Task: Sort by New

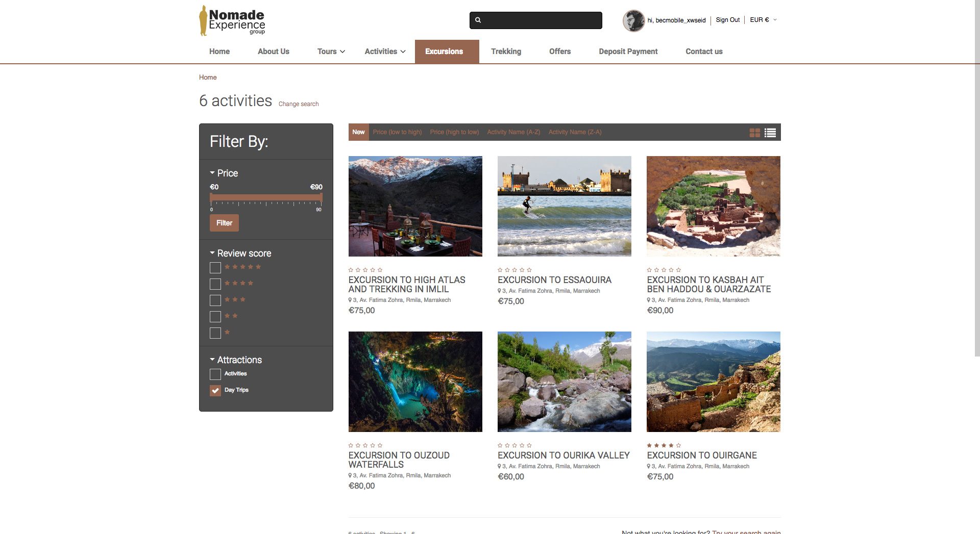Action: (x=358, y=132)
